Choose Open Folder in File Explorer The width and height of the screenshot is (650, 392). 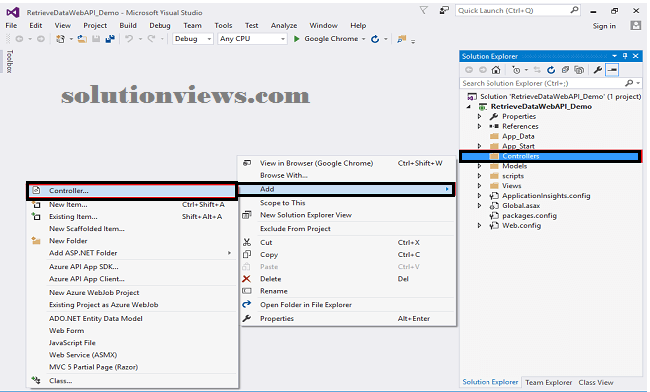pyautogui.click(x=348, y=305)
